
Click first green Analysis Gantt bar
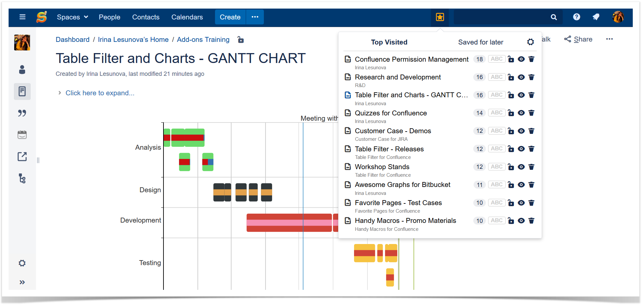point(167,138)
